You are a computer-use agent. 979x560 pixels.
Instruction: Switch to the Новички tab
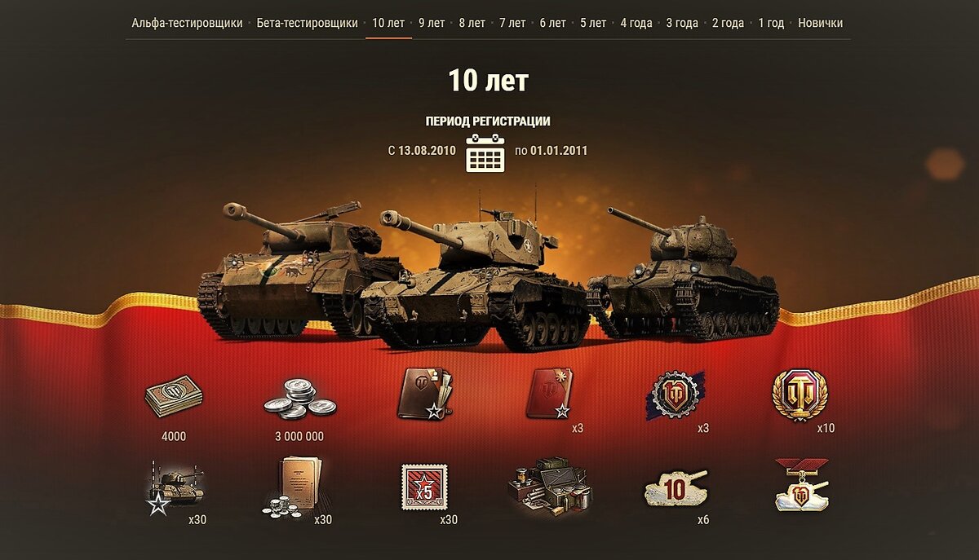[x=821, y=23]
